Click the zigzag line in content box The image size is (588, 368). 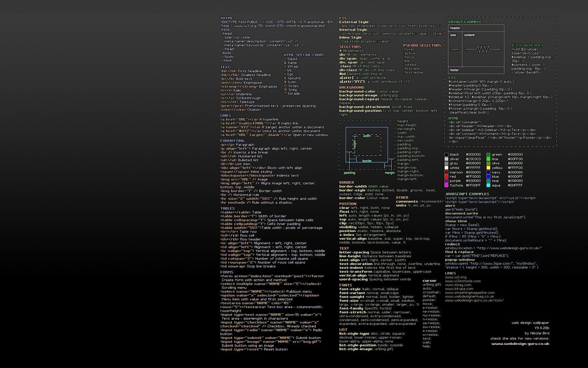(483, 49)
